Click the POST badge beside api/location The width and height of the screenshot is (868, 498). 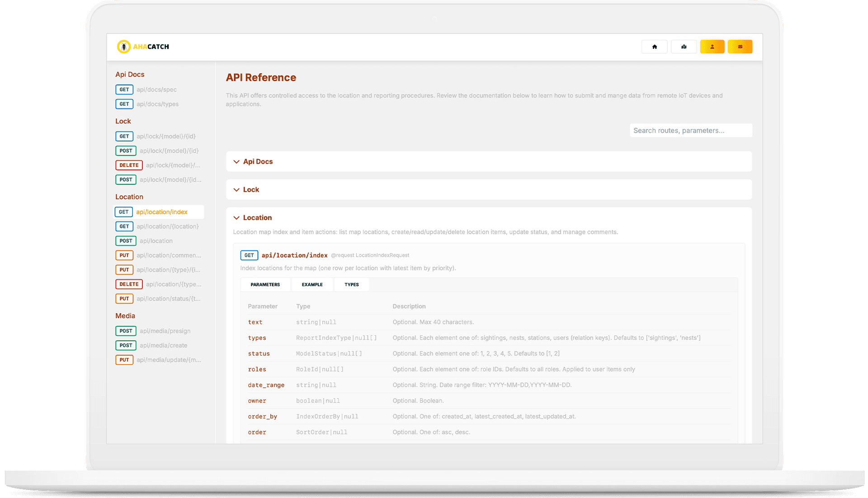pyautogui.click(x=126, y=241)
